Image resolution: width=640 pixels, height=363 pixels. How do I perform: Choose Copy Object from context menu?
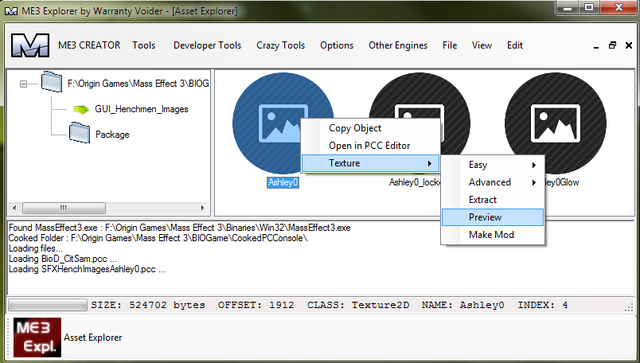(x=371, y=128)
